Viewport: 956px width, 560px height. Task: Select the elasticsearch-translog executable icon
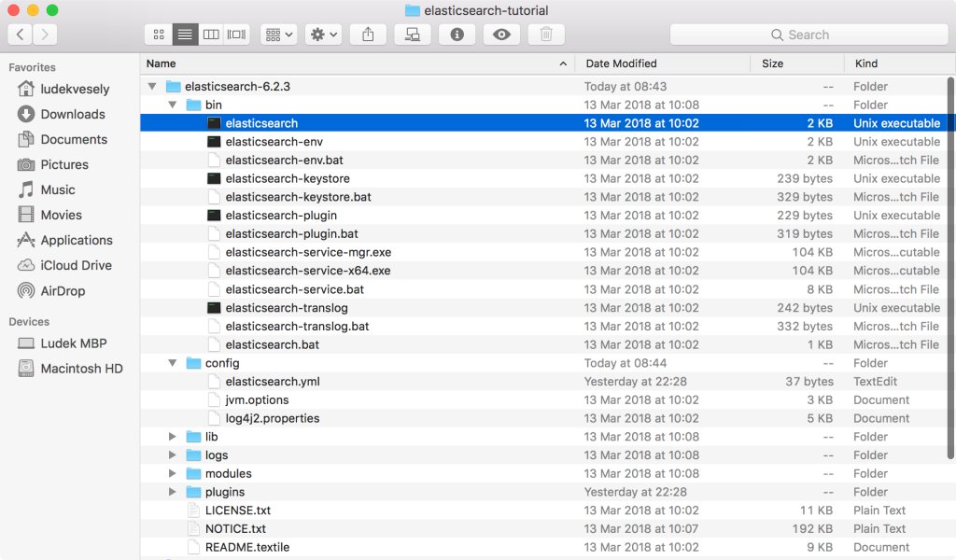point(214,308)
